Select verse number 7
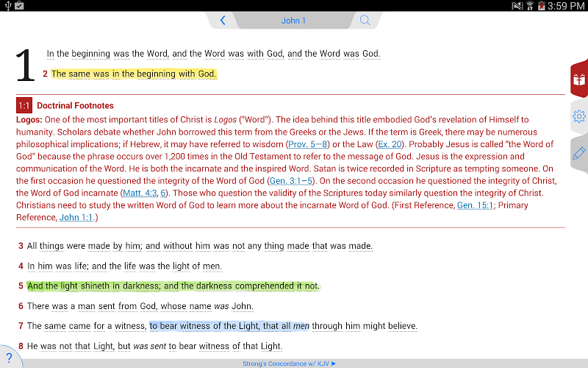This screenshot has height=368, width=588. point(21,326)
